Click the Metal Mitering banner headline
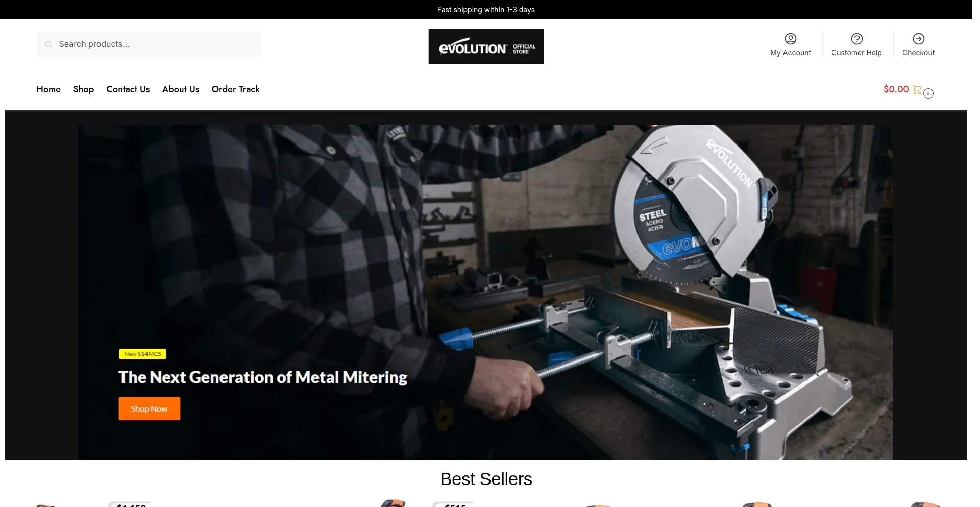 point(263,377)
